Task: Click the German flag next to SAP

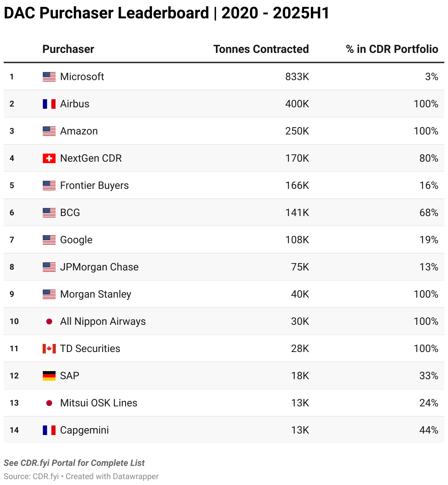Action: pos(49,376)
